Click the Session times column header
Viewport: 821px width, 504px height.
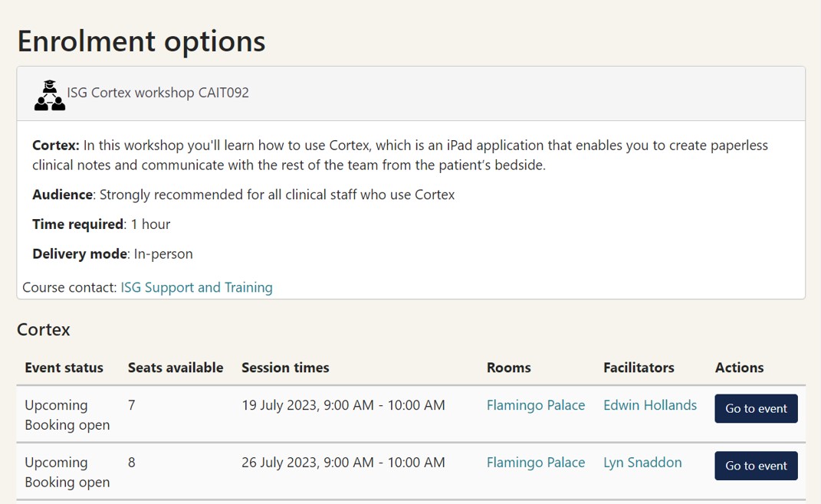click(x=285, y=368)
